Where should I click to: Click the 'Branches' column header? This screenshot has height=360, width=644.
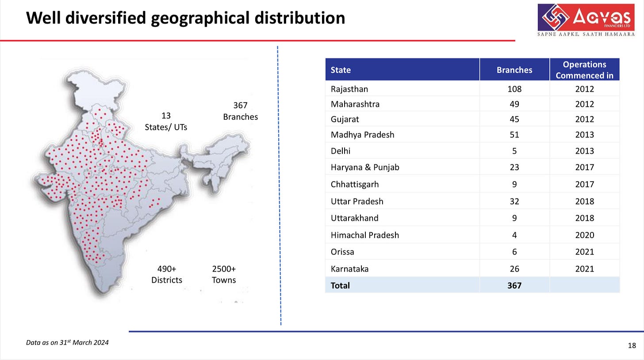[514, 70]
